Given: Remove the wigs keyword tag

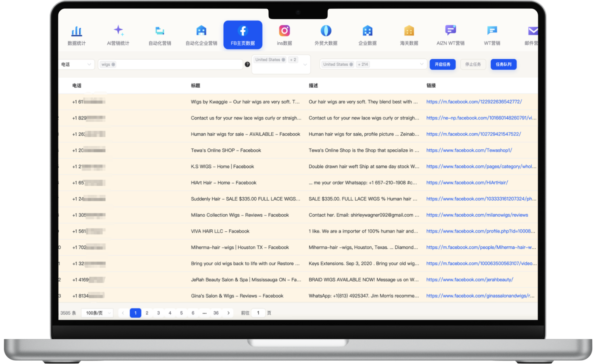Looking at the screenshot, I should 113,65.
